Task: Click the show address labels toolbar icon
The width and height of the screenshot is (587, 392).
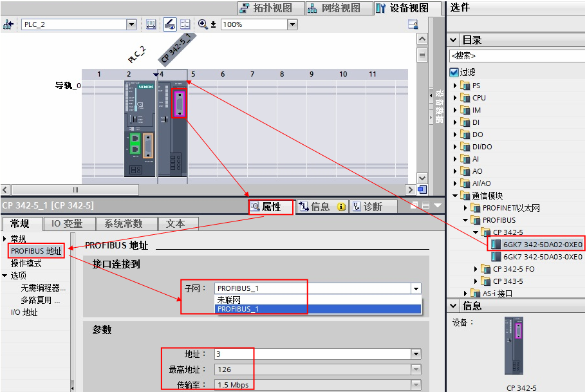Action: click(x=151, y=24)
